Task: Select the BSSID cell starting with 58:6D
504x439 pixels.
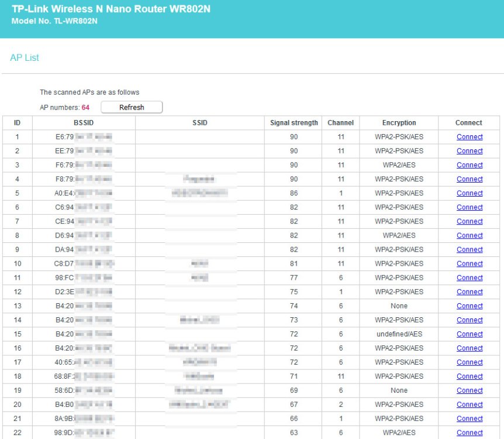Action: tap(84, 390)
